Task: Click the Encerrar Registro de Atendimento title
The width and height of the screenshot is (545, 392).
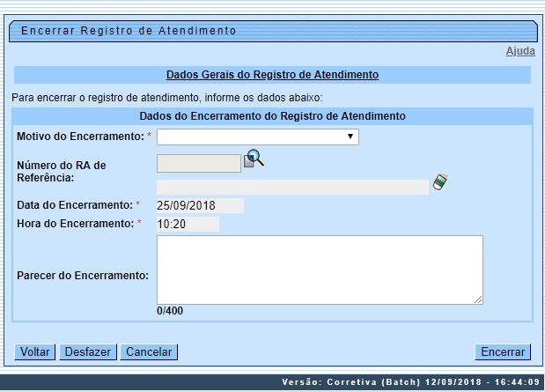Action: 129,30
